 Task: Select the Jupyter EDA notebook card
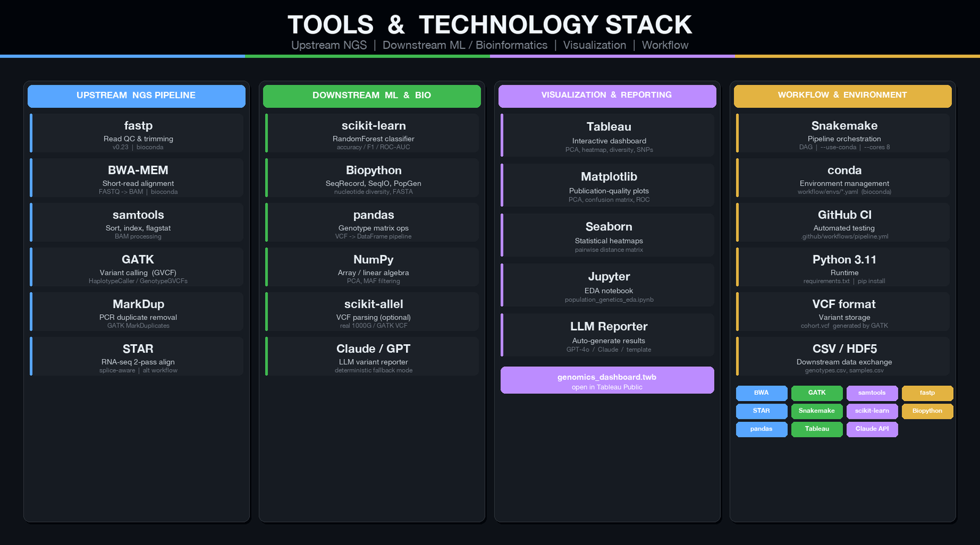pyautogui.click(x=607, y=285)
